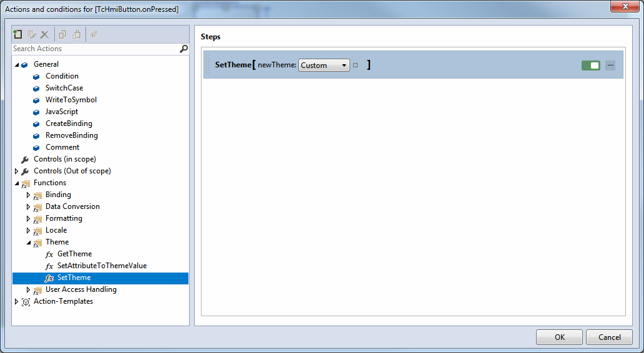Confirm with the OK button
Viewport: 644px width, 353px height.
click(x=559, y=337)
